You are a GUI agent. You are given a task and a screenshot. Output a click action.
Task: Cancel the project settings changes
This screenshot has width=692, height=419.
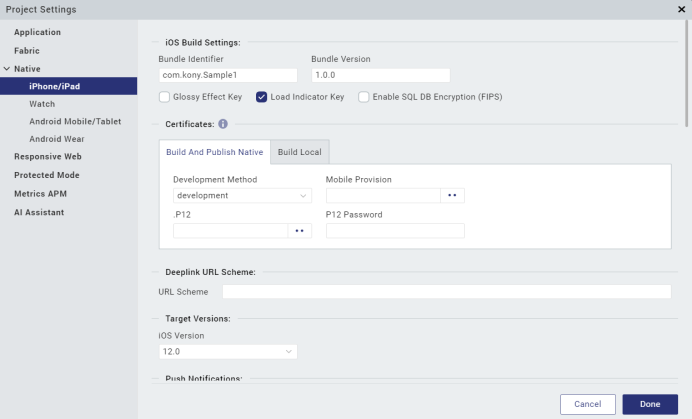(588, 404)
